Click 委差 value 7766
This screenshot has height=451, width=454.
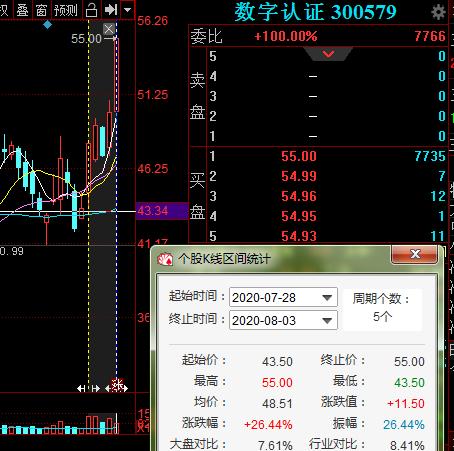tap(430, 36)
